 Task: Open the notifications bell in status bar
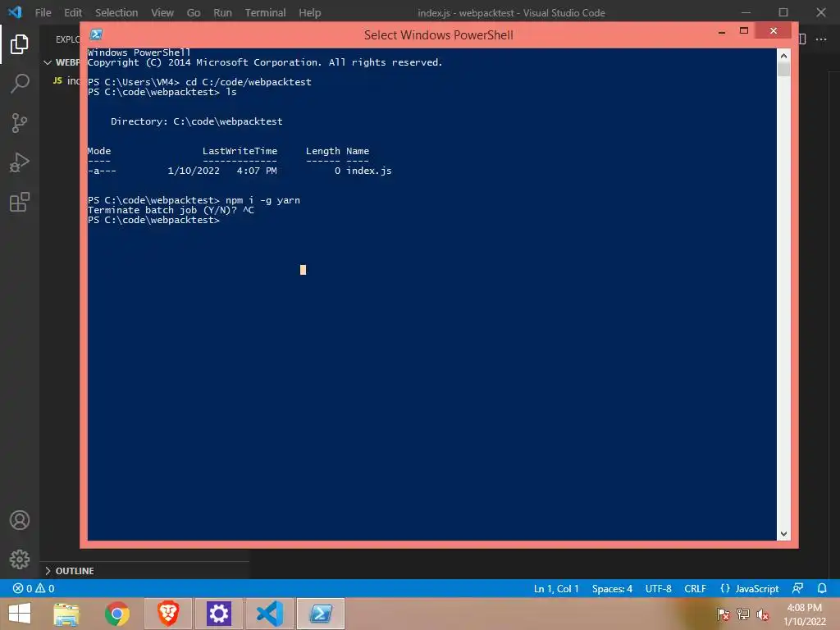coord(822,588)
